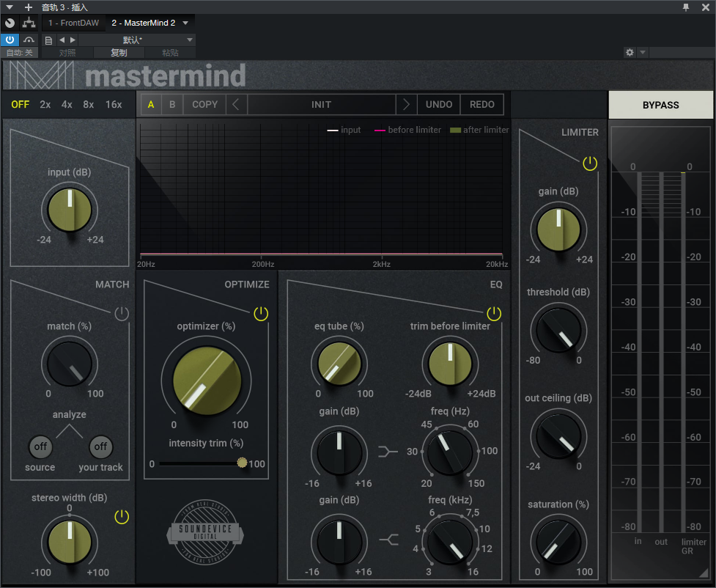
Task: Click the high shelf filter shape icon
Action: coord(388,540)
